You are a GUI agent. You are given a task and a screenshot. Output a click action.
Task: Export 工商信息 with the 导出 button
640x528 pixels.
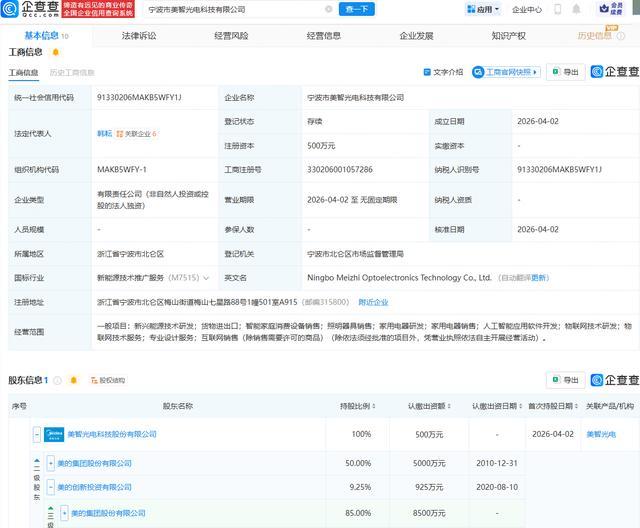point(565,72)
